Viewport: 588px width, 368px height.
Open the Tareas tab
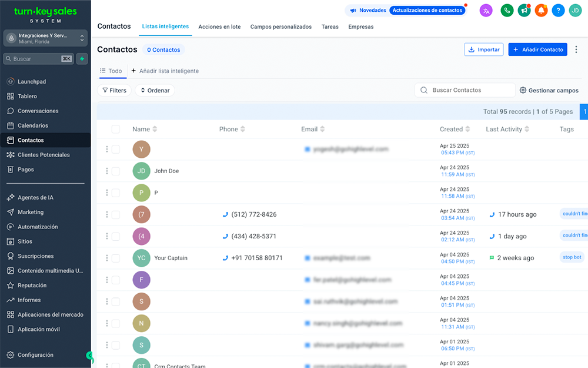[x=330, y=26]
